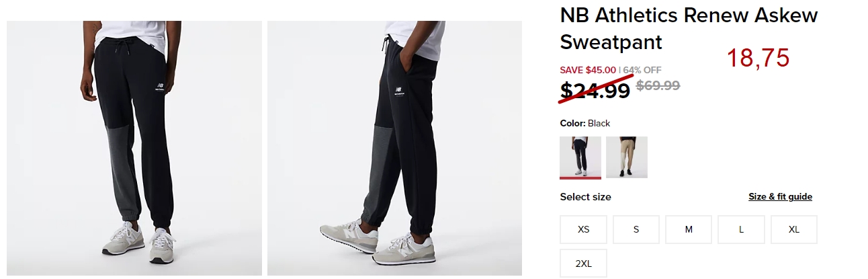Choose size XS
868x279 pixels.
point(584,229)
